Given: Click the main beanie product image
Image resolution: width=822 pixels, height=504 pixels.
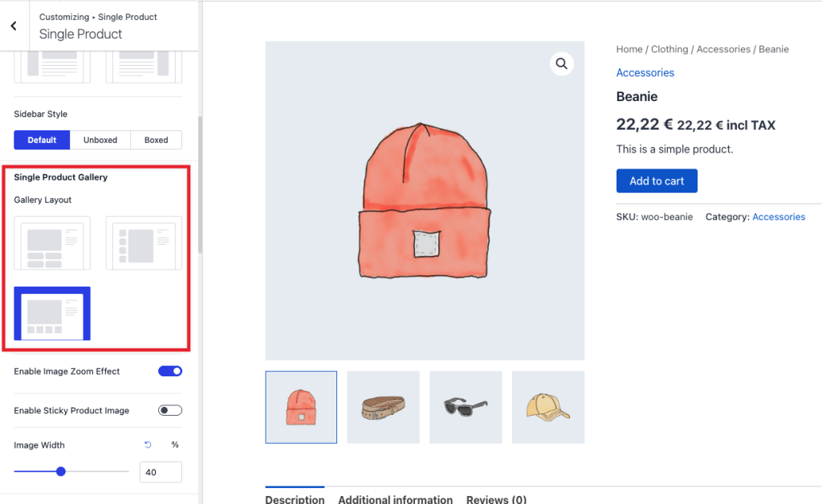Looking at the screenshot, I should 425,201.
